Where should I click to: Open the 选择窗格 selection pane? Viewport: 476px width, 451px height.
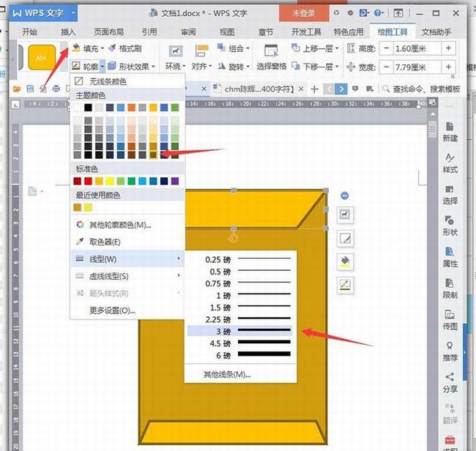pos(271,57)
